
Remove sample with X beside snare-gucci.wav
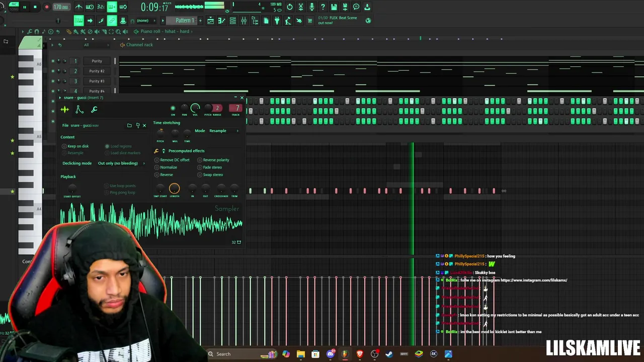tap(144, 125)
